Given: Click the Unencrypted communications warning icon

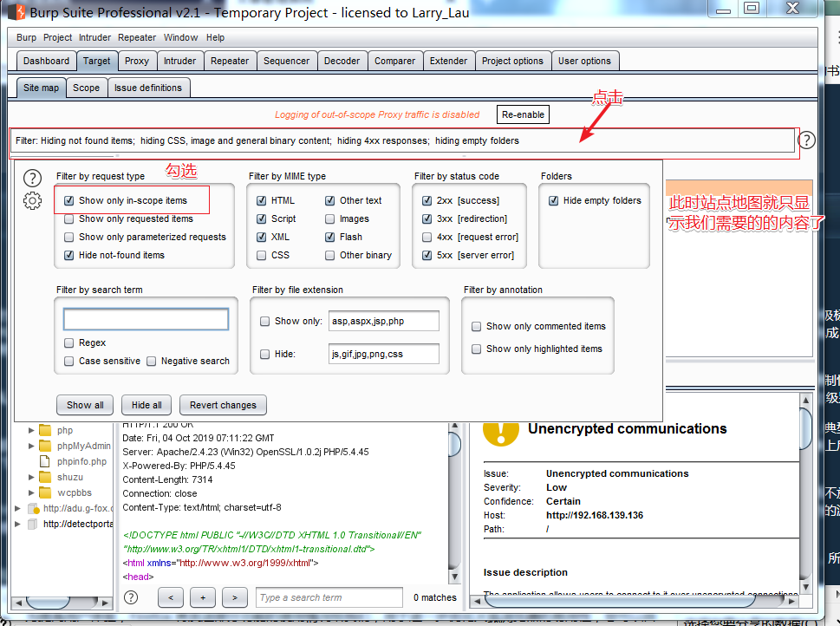Looking at the screenshot, I should pyautogui.click(x=501, y=433).
